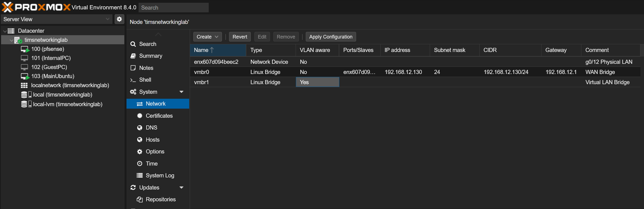This screenshot has width=644, height=209.
Task: Click the Notes icon
Action: click(x=133, y=68)
